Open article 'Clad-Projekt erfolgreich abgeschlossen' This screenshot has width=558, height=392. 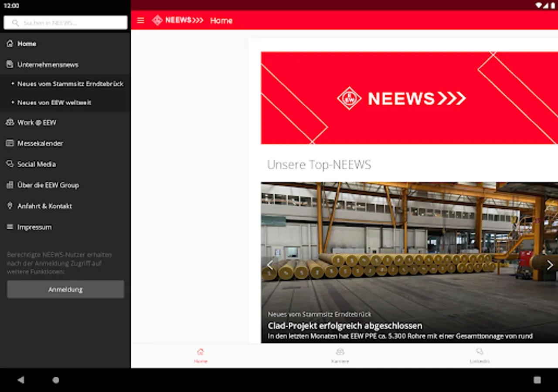[345, 326]
